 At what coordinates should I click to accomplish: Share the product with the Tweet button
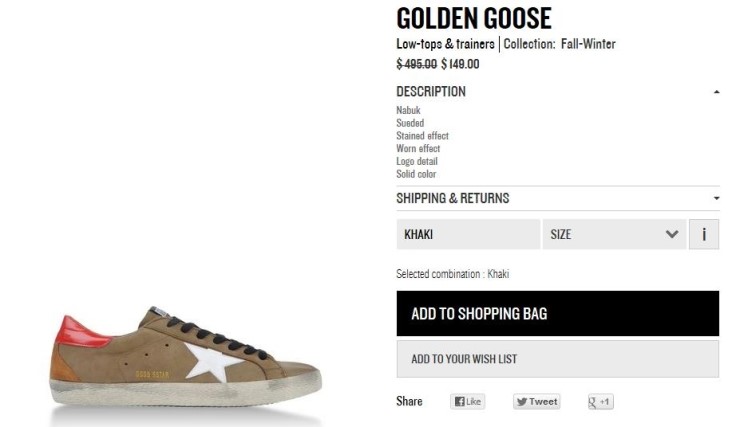537,402
